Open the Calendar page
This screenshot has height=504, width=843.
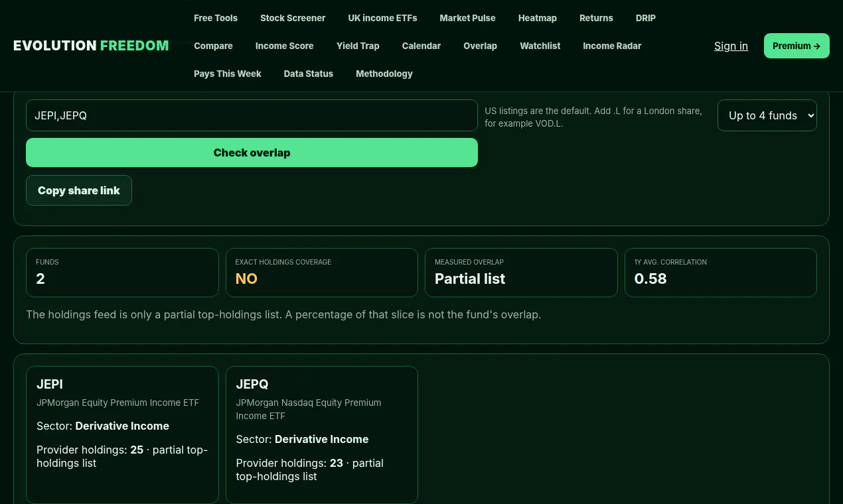(x=421, y=46)
